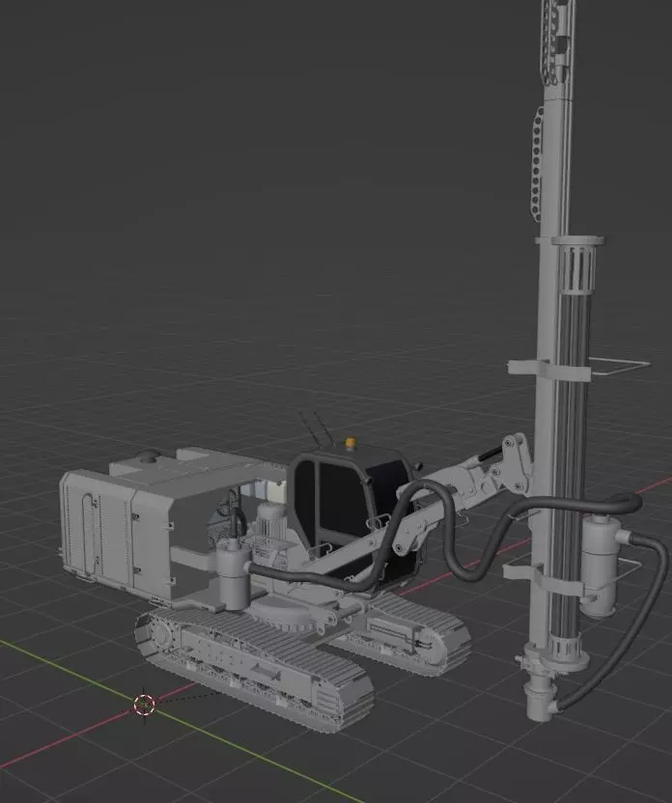Select the perforated plate on the upper mast
The width and height of the screenshot is (672, 803).
[536, 164]
